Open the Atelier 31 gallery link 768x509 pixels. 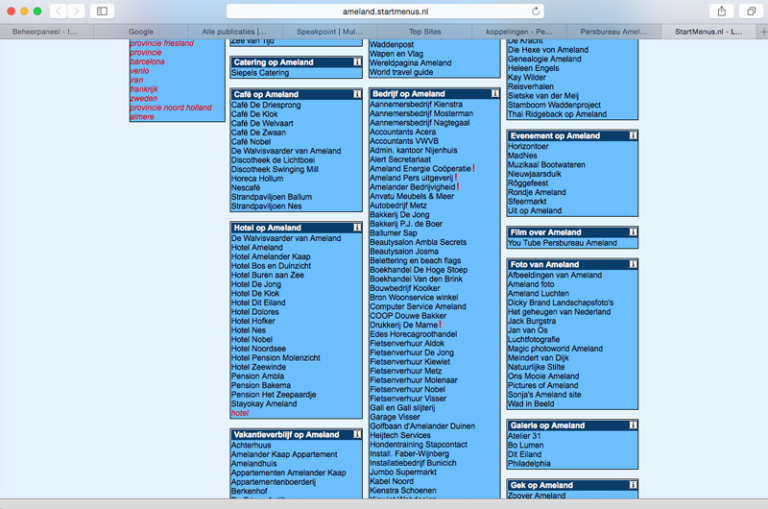point(524,436)
